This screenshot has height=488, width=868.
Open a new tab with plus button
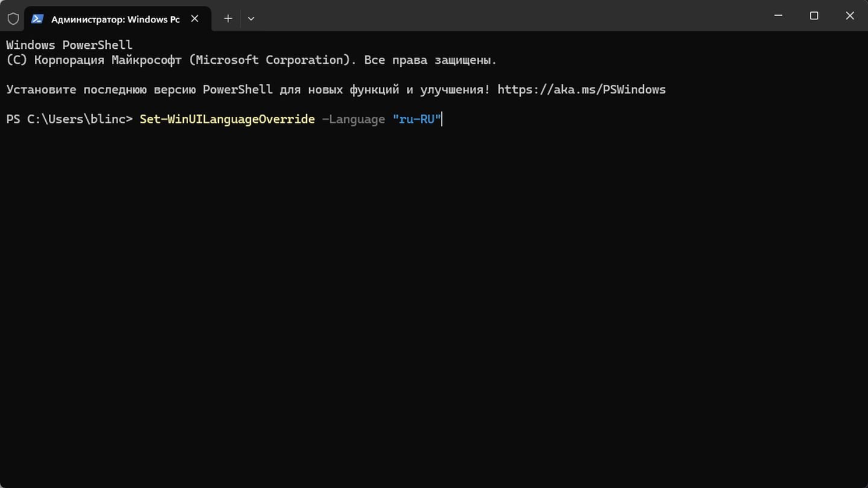click(228, 19)
